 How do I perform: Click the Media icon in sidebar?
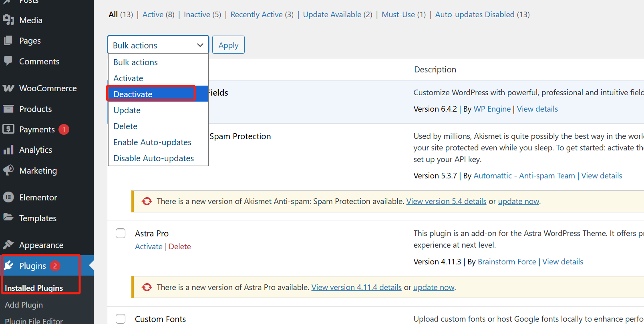pyautogui.click(x=8, y=20)
